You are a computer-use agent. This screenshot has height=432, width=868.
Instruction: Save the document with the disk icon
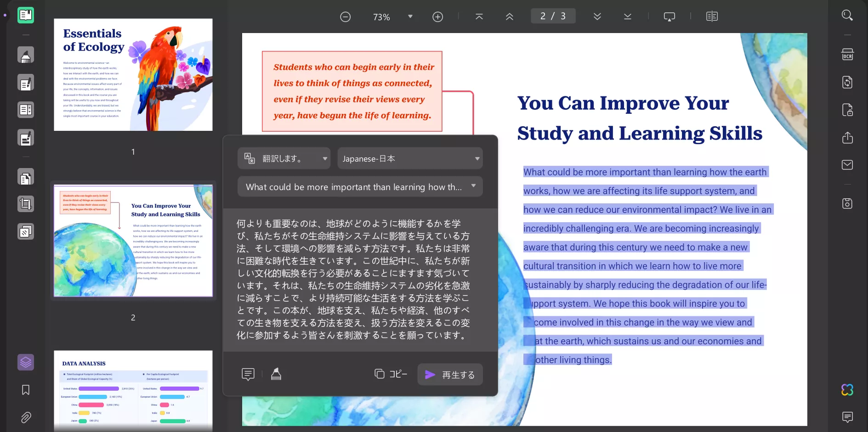(847, 203)
